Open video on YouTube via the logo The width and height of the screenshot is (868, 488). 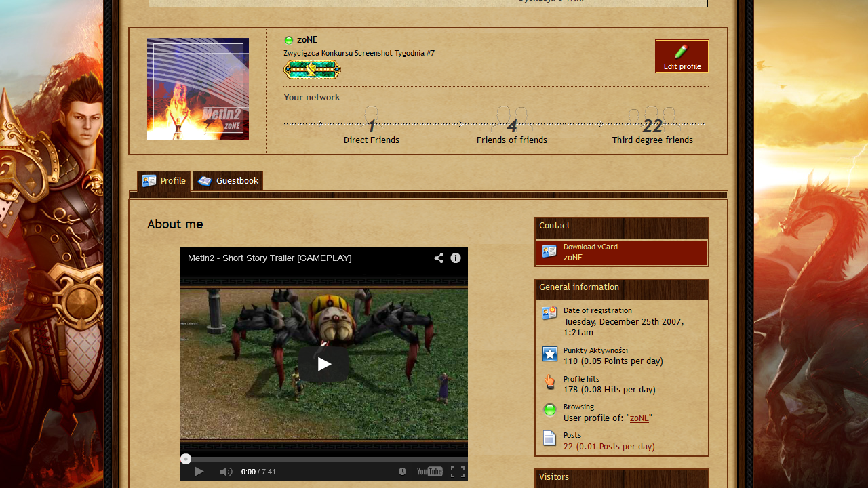(430, 472)
